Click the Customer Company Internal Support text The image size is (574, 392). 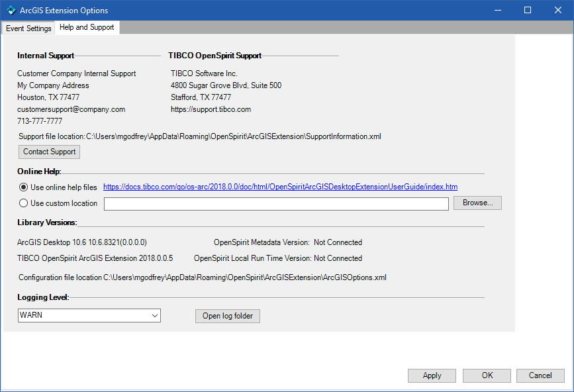[77, 73]
